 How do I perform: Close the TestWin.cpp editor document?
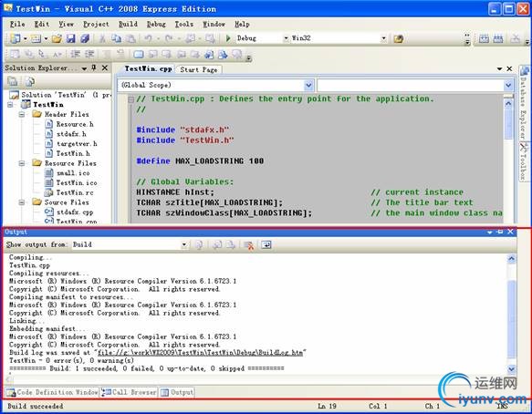point(509,68)
